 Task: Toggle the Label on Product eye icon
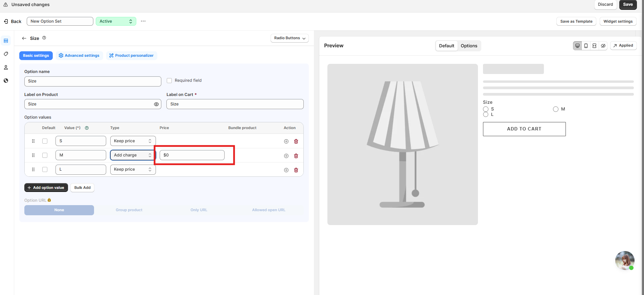click(156, 104)
